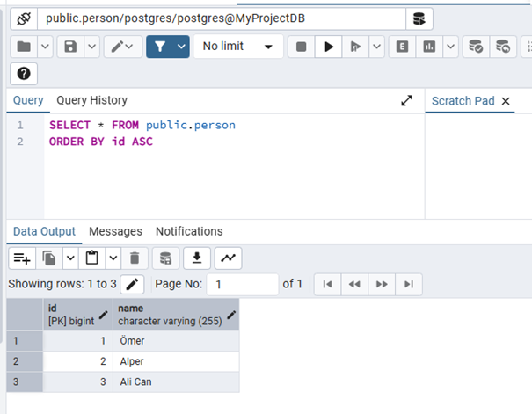Click the connection status icon

(x=23, y=18)
